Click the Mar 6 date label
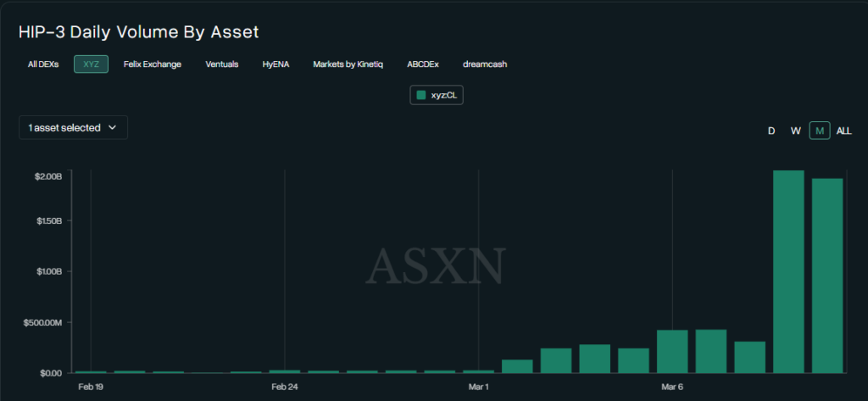 point(673,387)
